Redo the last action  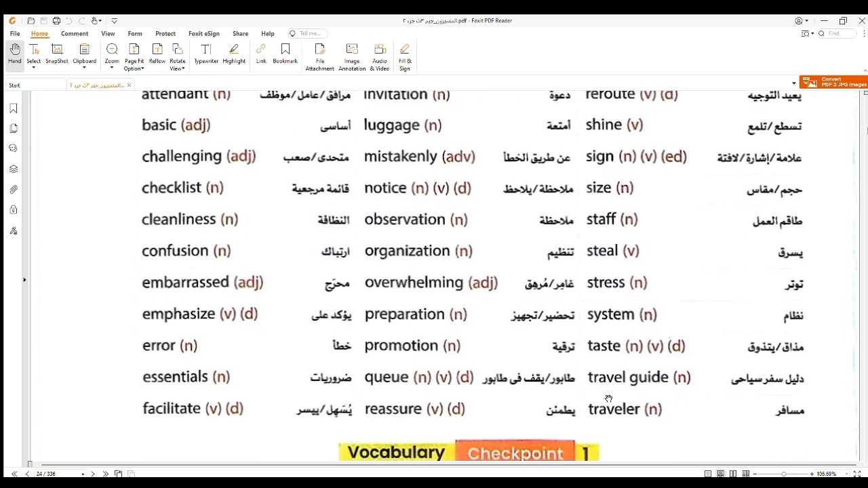[x=81, y=21]
